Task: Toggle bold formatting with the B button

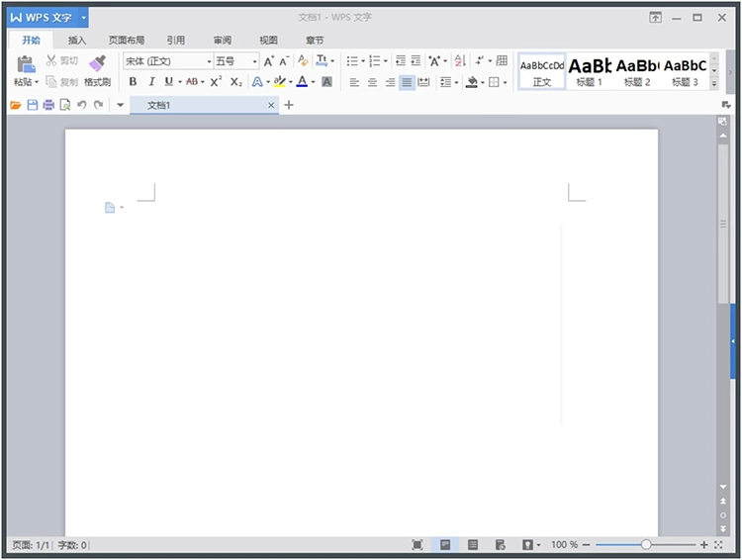Action: (134, 82)
